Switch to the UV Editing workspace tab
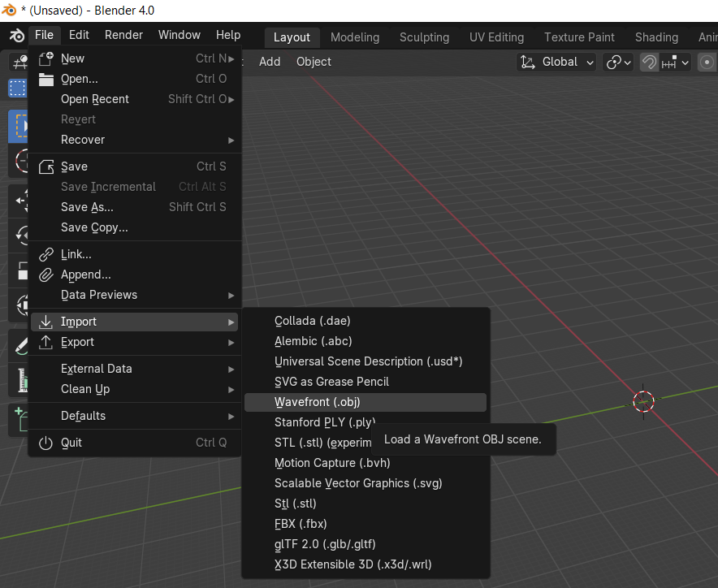 (x=496, y=37)
